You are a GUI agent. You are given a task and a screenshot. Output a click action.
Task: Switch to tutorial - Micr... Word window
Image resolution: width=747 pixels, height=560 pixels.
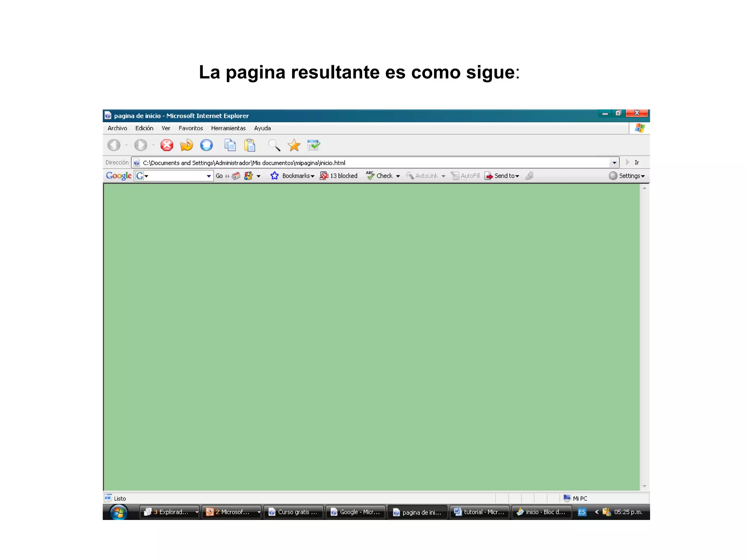click(x=480, y=512)
